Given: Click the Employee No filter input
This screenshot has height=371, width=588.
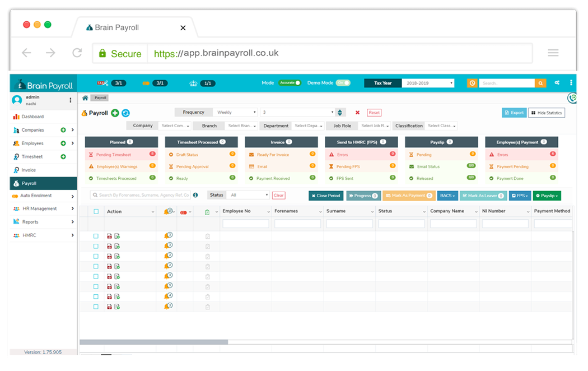Looking at the screenshot, I should pyautogui.click(x=246, y=224).
